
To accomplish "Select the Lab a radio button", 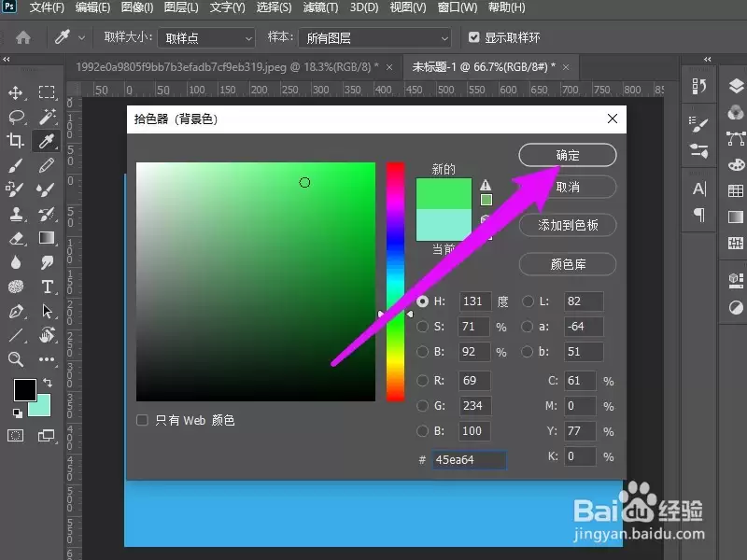I will 527,327.
